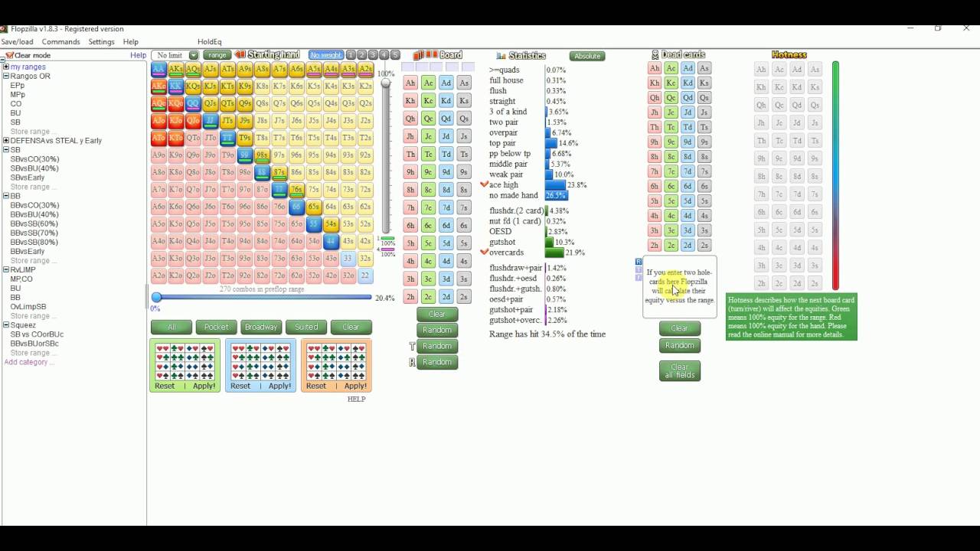This screenshot has height=551, width=980.
Task: Select the 22 pocket pair cell
Action: (x=365, y=275)
